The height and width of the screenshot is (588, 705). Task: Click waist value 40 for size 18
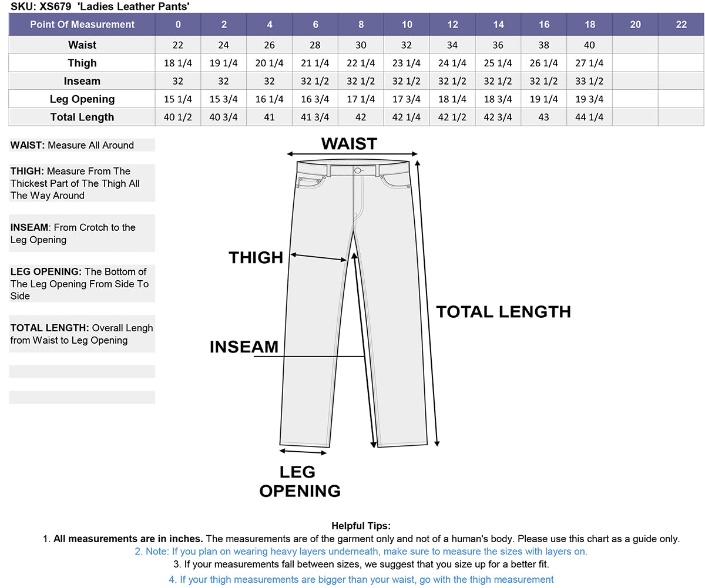click(x=590, y=45)
